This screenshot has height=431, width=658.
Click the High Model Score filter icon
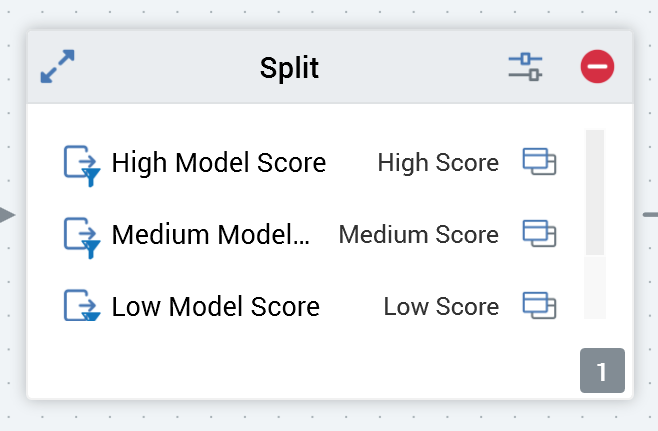(82, 164)
